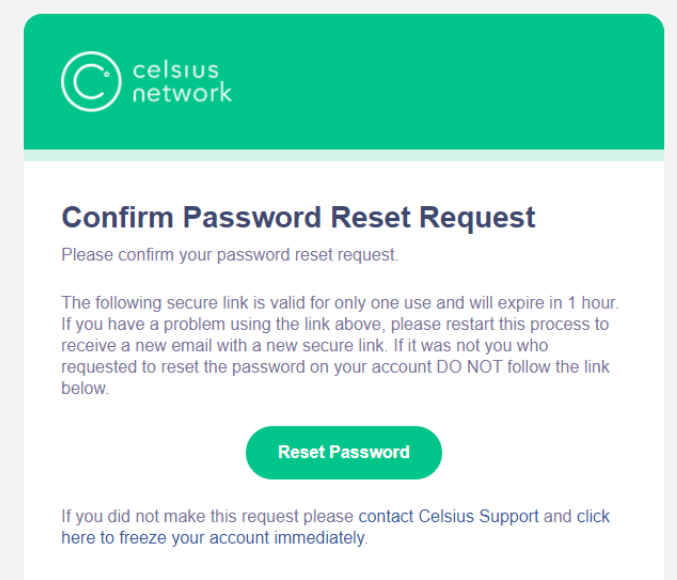The image size is (677, 580).
Task: Click the "and click" link text
Action: pos(576,516)
